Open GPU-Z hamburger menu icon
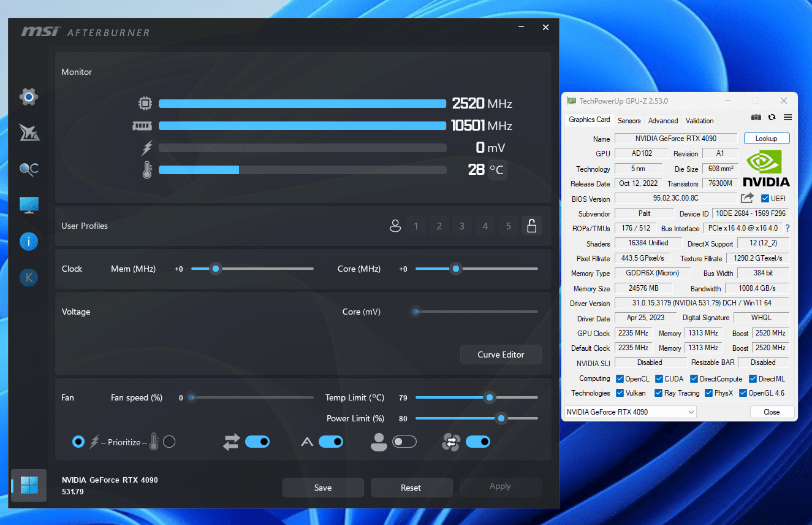This screenshot has height=525, width=812. tap(788, 117)
